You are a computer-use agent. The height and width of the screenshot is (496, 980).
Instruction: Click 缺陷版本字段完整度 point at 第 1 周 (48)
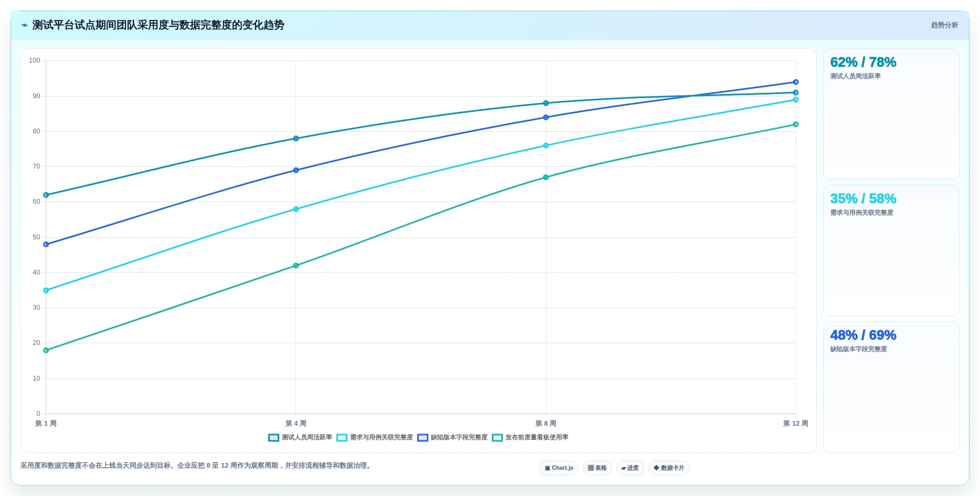[x=46, y=245]
